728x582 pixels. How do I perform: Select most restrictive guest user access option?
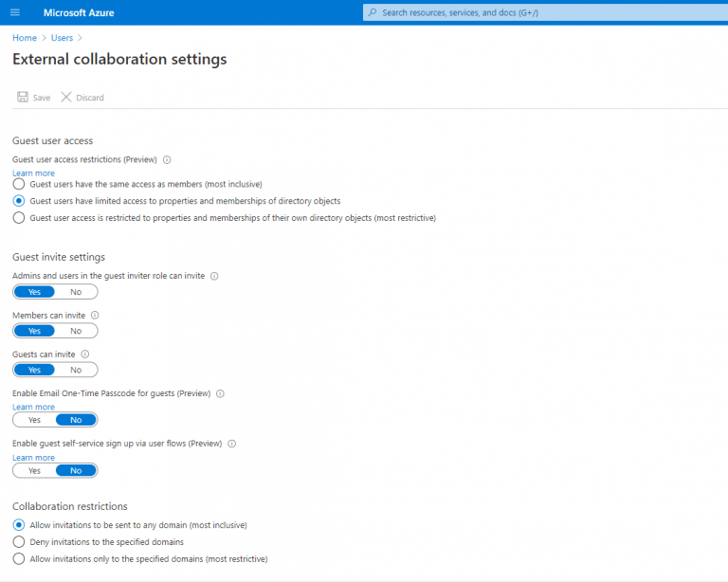point(19,218)
